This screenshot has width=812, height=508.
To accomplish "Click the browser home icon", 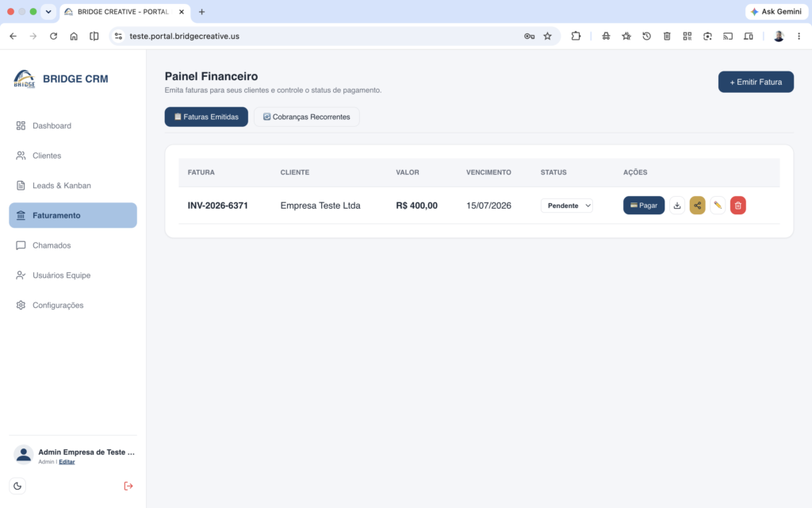I will [74, 37].
